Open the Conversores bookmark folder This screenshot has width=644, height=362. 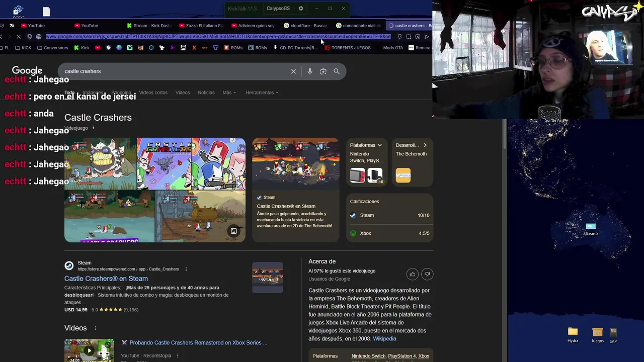click(52, 48)
